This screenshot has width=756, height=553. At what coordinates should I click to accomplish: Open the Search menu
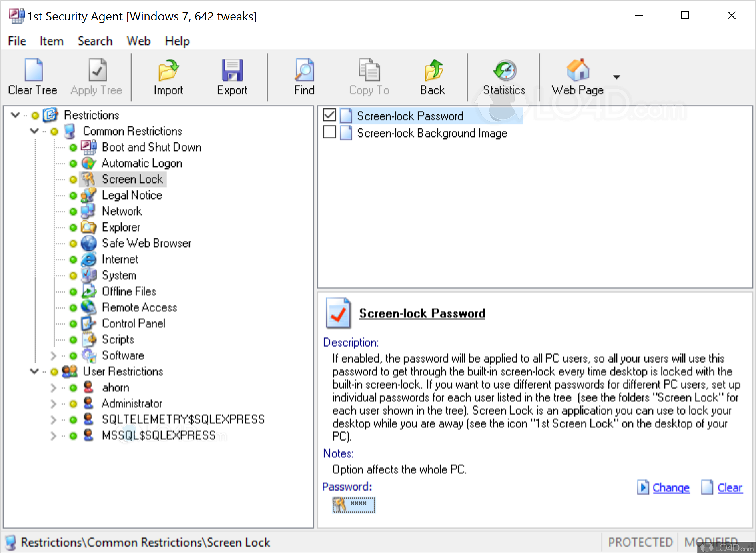click(95, 41)
